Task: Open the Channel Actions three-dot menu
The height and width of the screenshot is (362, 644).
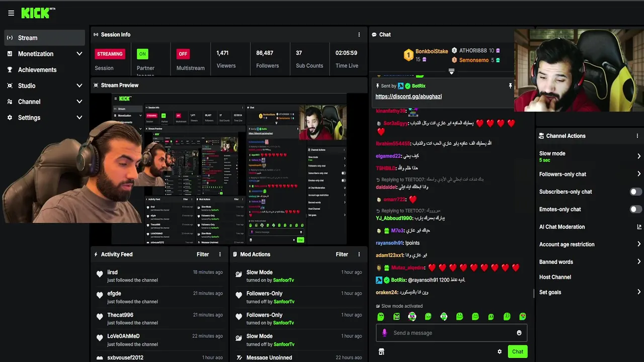Action: pyautogui.click(x=637, y=136)
